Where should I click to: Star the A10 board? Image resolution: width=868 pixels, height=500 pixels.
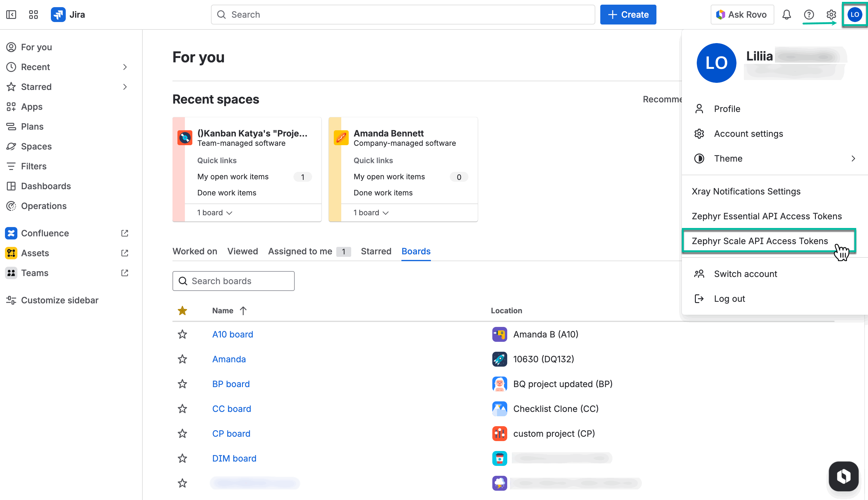tap(182, 334)
